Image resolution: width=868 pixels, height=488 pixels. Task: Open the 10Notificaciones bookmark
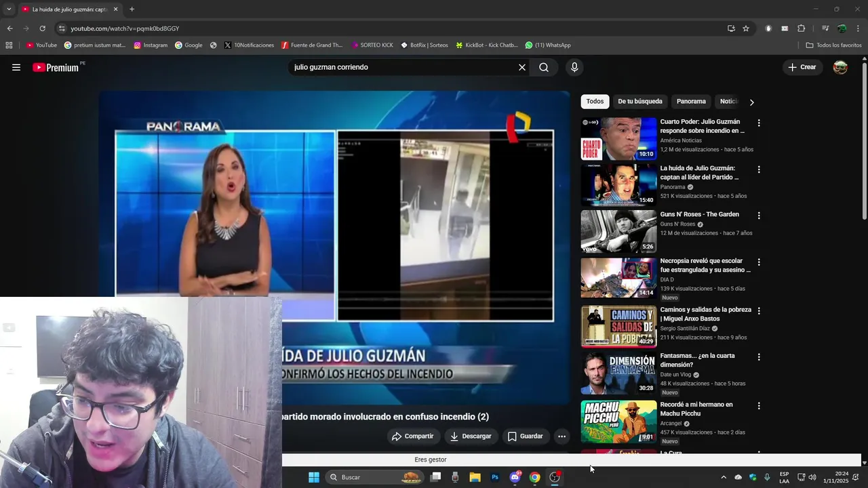[249, 45]
